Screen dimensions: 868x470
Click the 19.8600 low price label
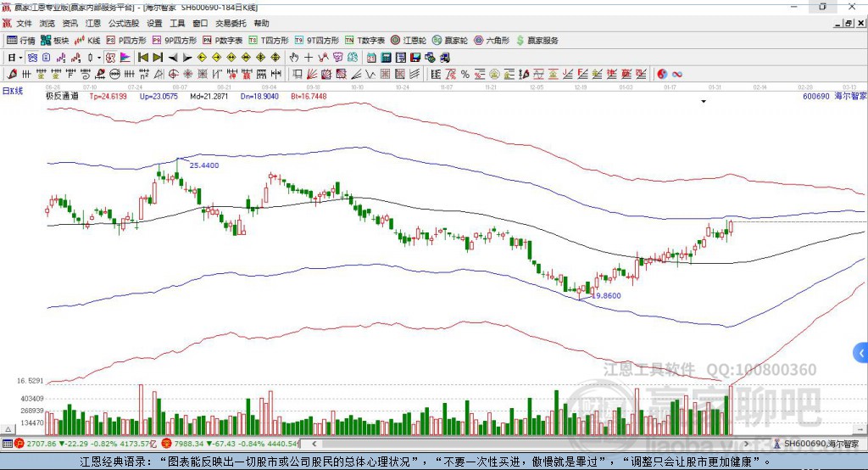pyautogui.click(x=606, y=295)
